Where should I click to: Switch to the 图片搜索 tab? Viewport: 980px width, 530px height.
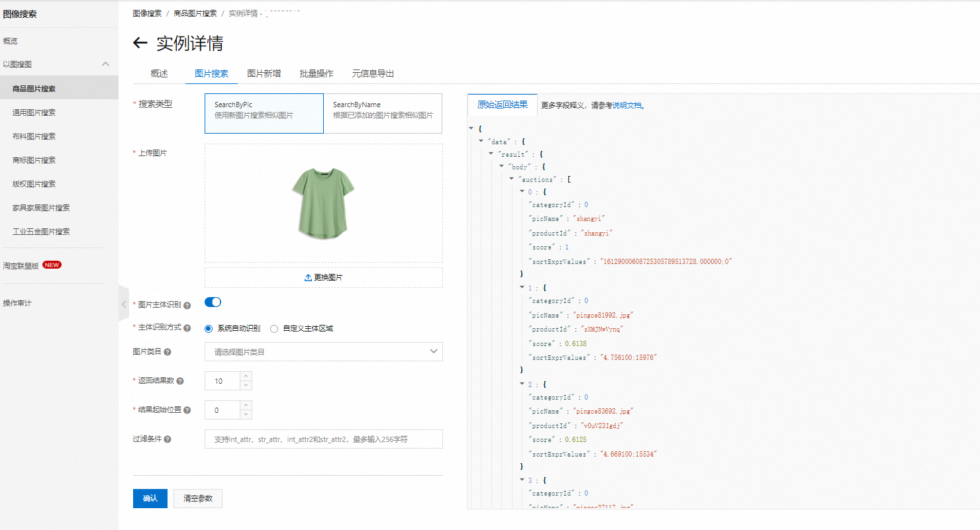point(211,73)
